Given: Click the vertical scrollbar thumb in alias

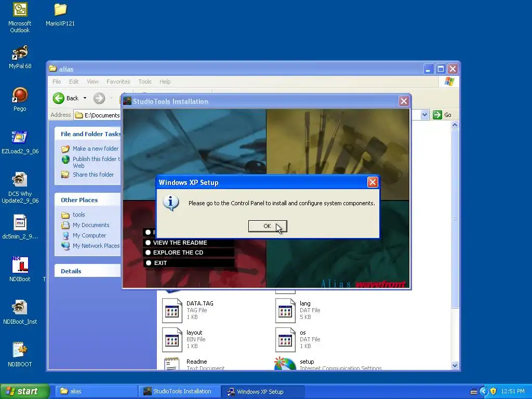Looking at the screenshot, I should click(455, 219).
